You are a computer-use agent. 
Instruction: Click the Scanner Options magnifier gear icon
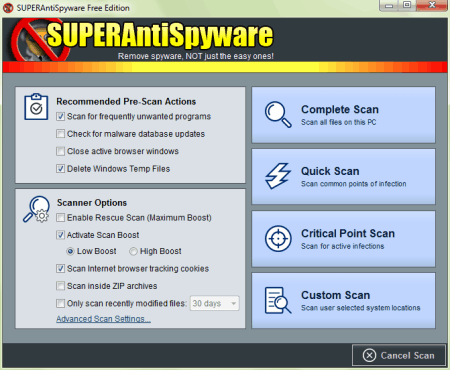pos(36,209)
